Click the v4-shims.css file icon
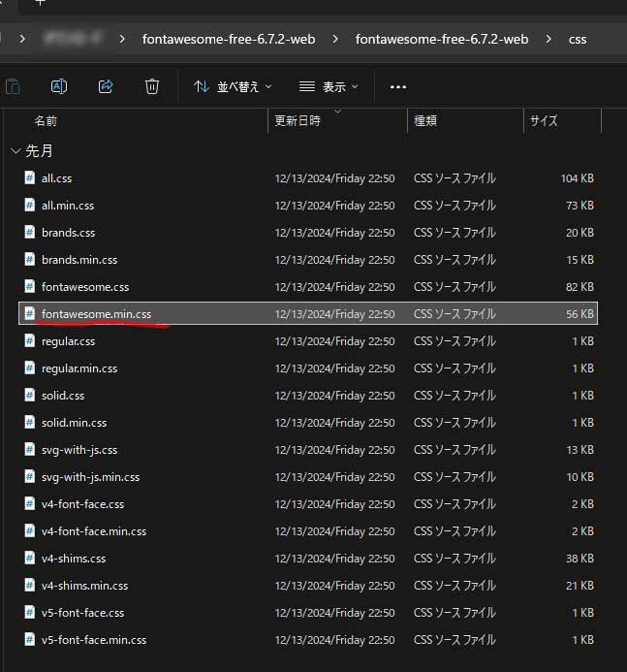The width and height of the screenshot is (627, 672). point(30,559)
